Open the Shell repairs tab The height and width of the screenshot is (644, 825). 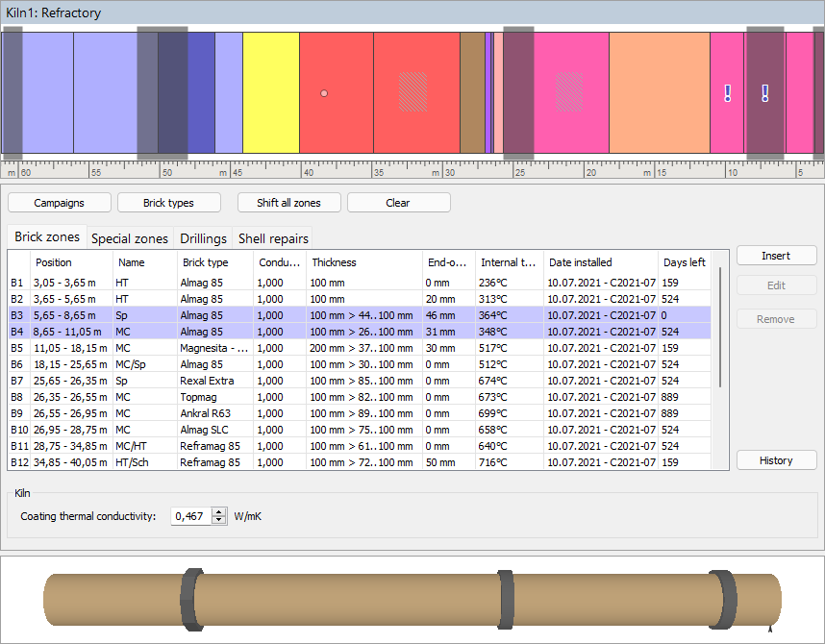pyautogui.click(x=273, y=239)
